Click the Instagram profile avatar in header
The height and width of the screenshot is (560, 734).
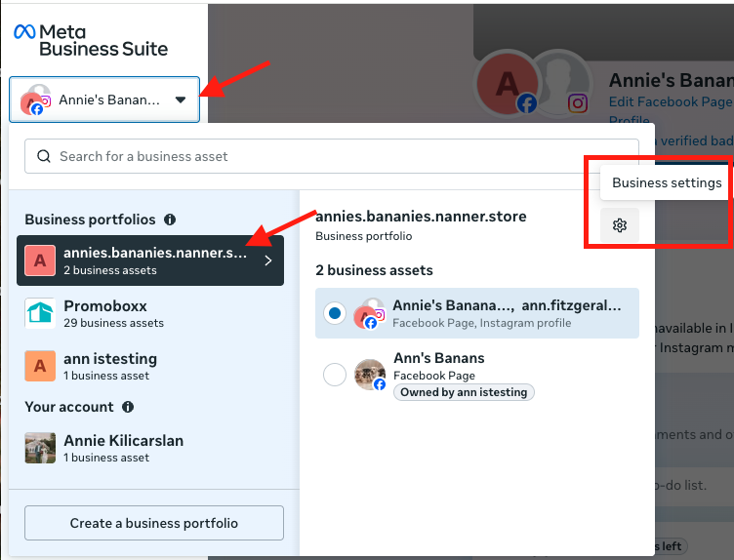(x=564, y=84)
